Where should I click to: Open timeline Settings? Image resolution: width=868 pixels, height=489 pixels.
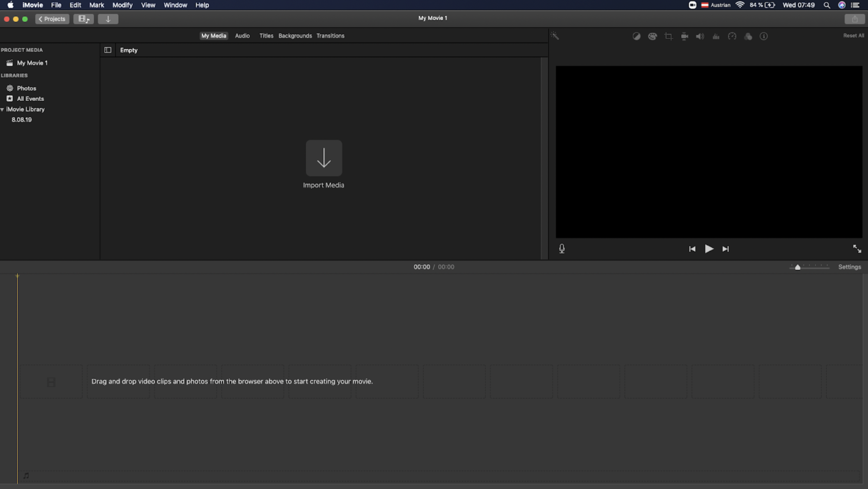coord(850,267)
